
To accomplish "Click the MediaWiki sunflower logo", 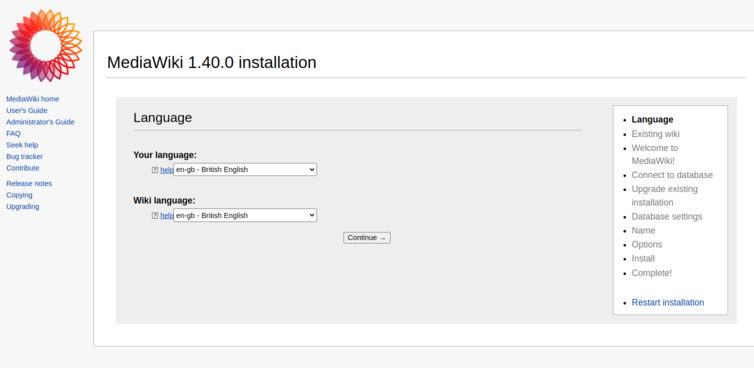I will [x=45, y=45].
